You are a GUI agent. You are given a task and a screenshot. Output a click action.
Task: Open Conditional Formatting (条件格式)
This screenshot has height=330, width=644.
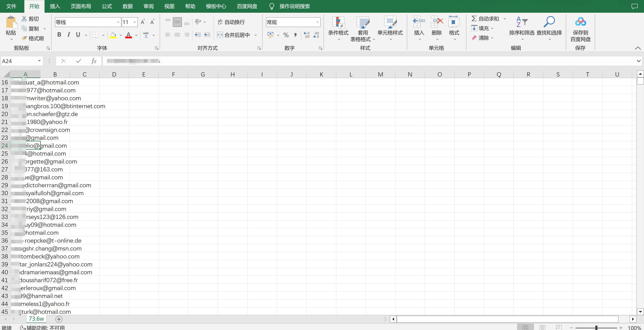pyautogui.click(x=338, y=29)
